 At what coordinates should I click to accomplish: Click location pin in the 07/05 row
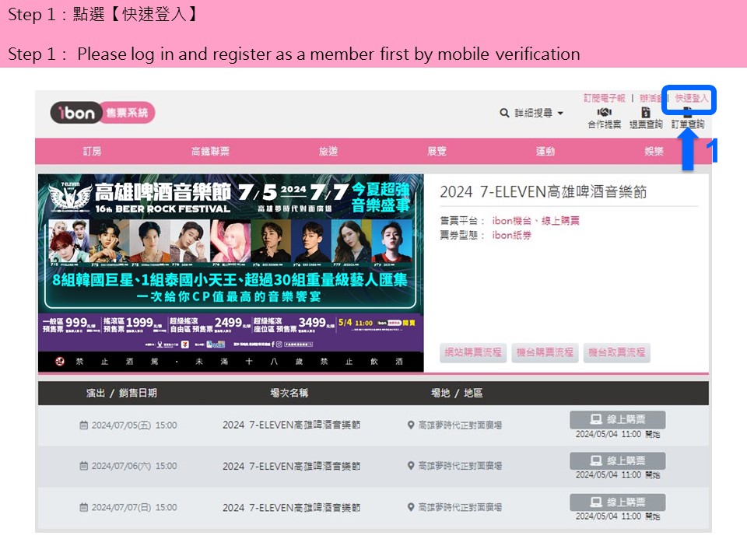pyautogui.click(x=411, y=425)
